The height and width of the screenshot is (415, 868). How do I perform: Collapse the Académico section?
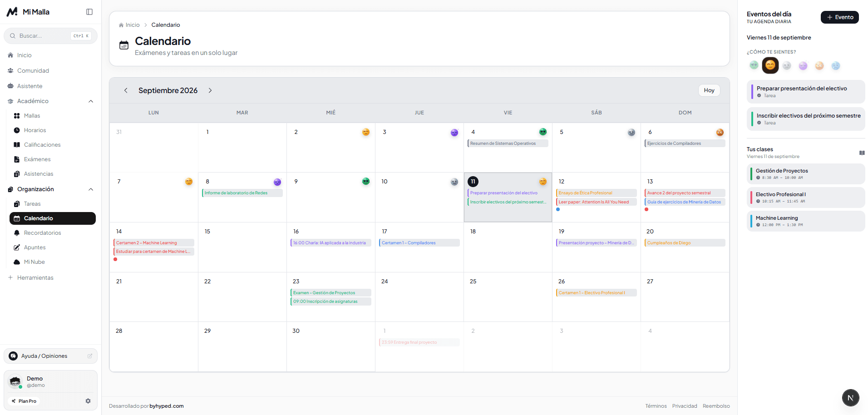(x=91, y=101)
